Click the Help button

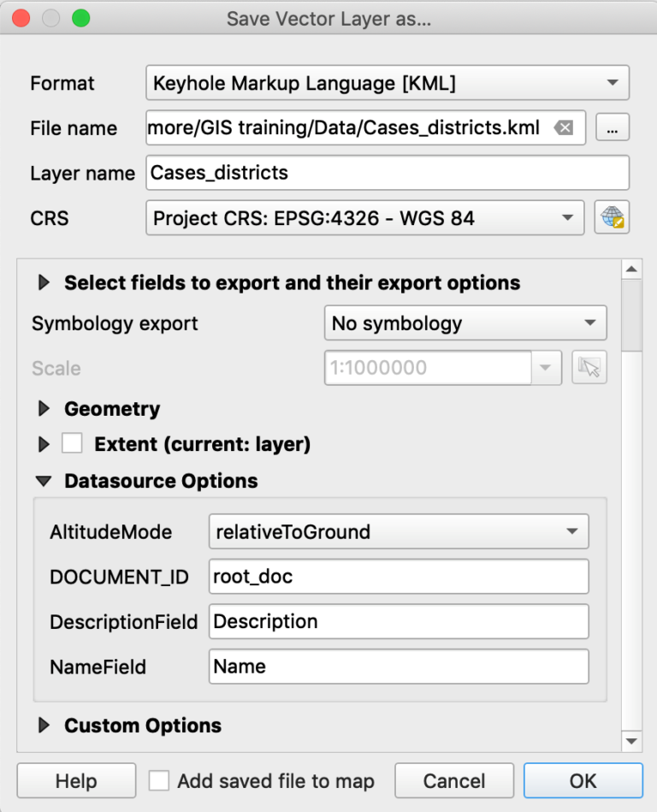click(77, 780)
